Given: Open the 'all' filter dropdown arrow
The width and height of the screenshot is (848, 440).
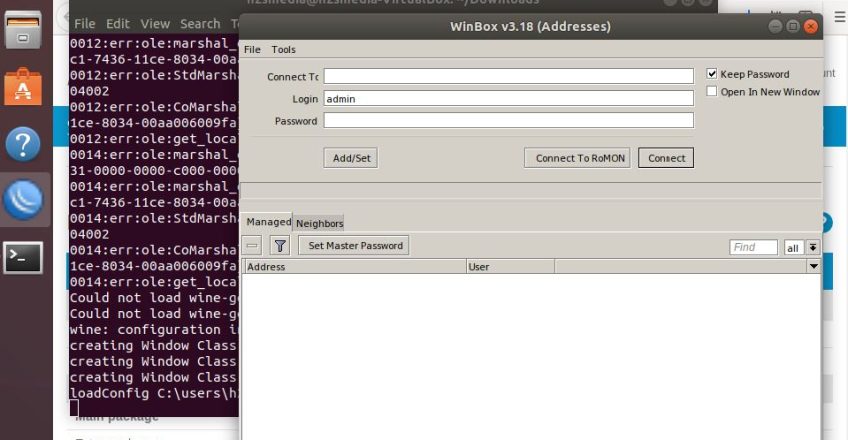Looking at the screenshot, I should tap(813, 248).
